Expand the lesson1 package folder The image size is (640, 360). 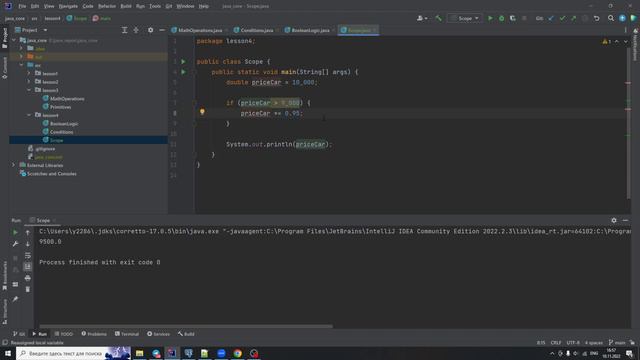pos(29,73)
